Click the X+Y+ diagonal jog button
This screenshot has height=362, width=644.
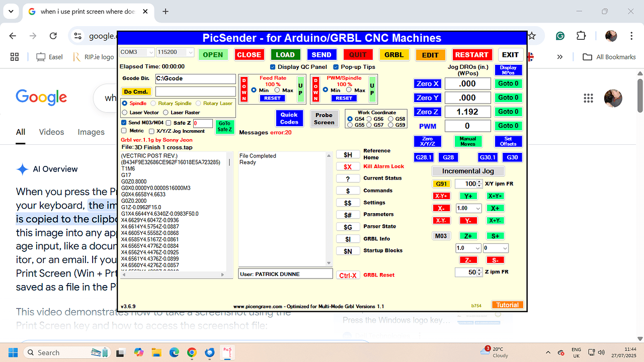(x=495, y=196)
